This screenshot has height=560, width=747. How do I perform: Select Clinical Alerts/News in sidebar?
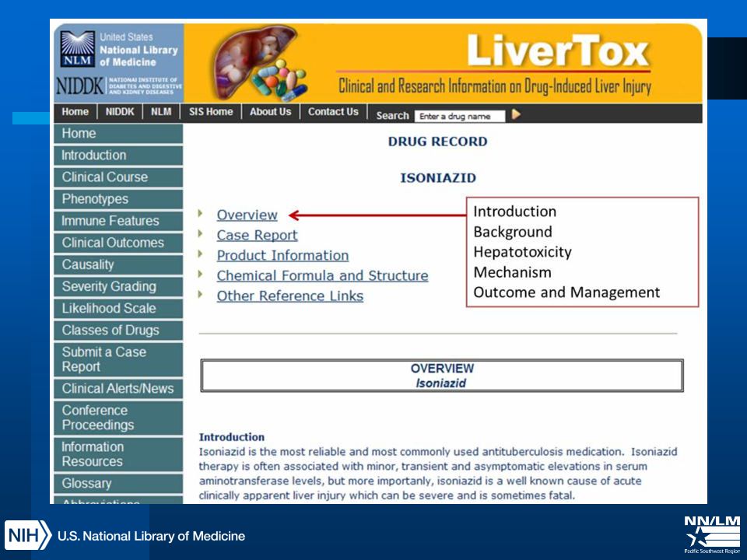tap(118, 389)
